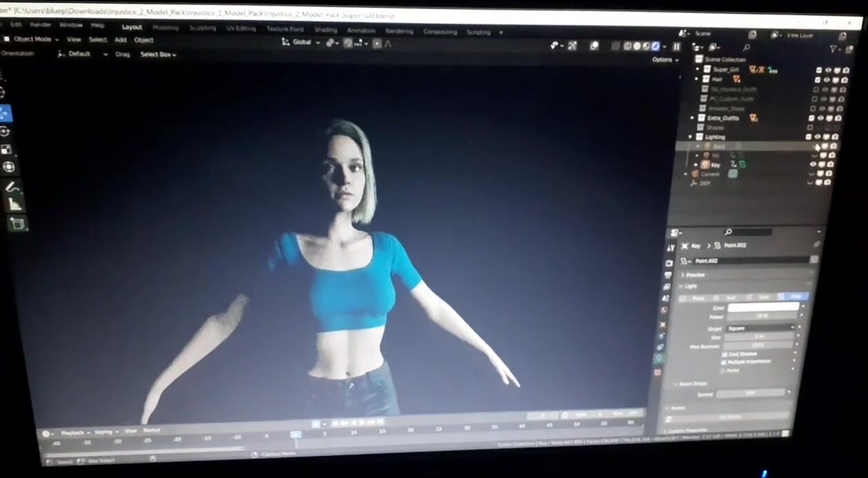Uncheck the Lighting collection exclude checkbox
The height and width of the screenshot is (478, 868).
coord(809,137)
